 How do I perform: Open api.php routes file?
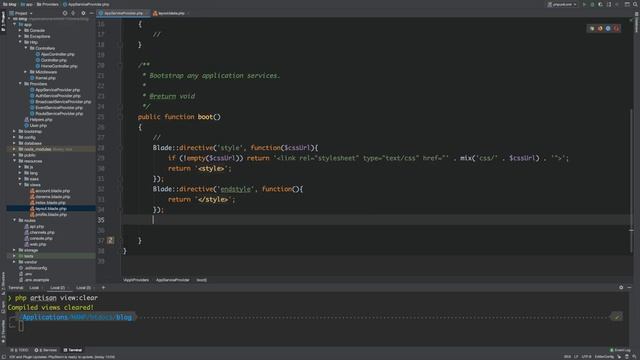click(x=34, y=226)
